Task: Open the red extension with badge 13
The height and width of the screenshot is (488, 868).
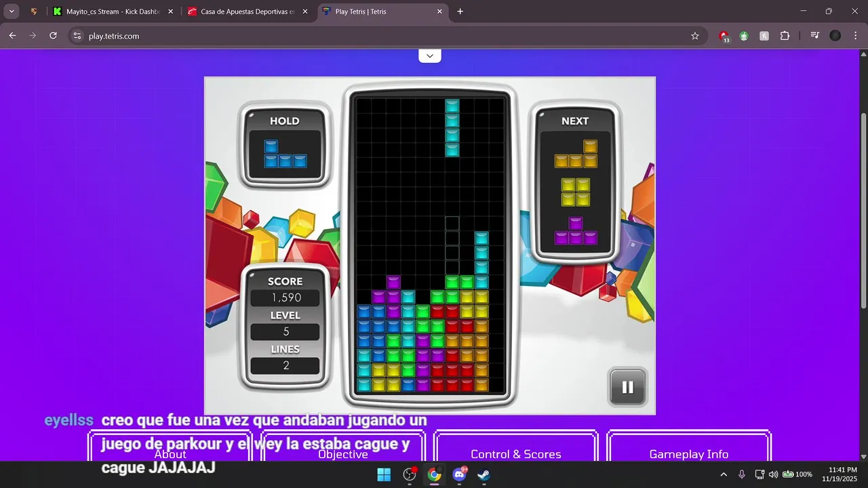Action: [724, 37]
